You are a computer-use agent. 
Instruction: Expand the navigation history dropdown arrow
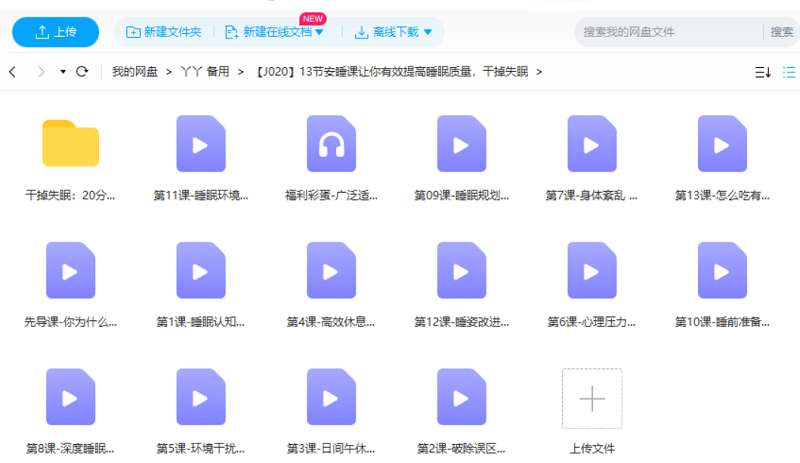[62, 72]
